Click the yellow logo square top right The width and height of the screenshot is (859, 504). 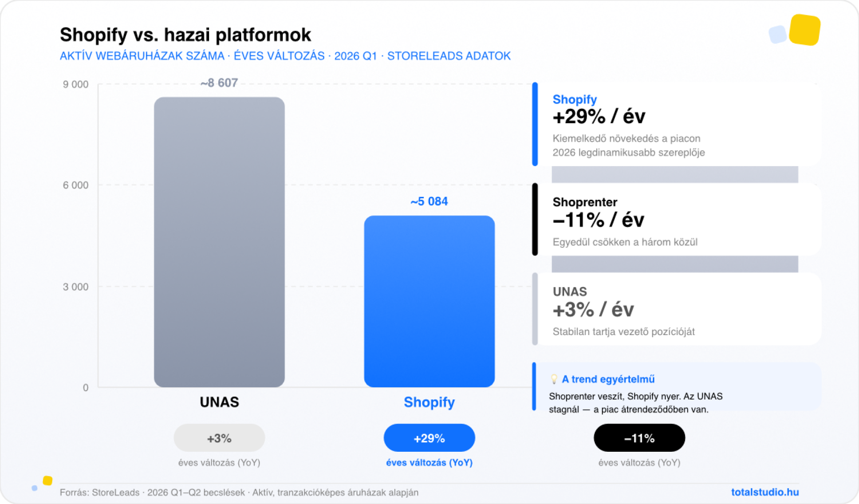[x=804, y=30]
